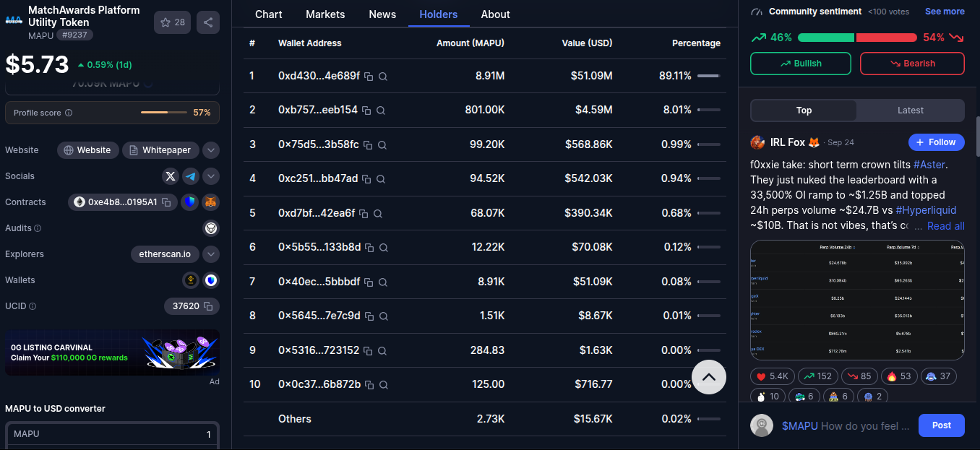
Task: Expand the Explorers dropdown next to etherscan.io
Action: point(211,254)
